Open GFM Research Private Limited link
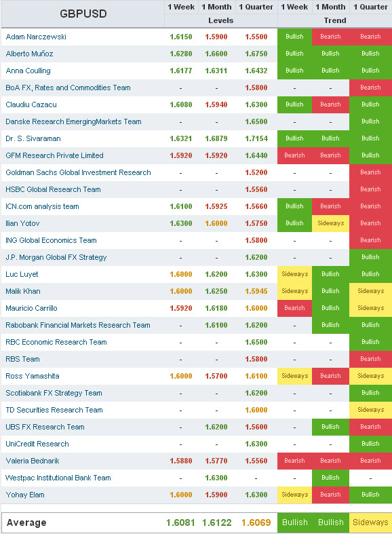 pos(54,155)
